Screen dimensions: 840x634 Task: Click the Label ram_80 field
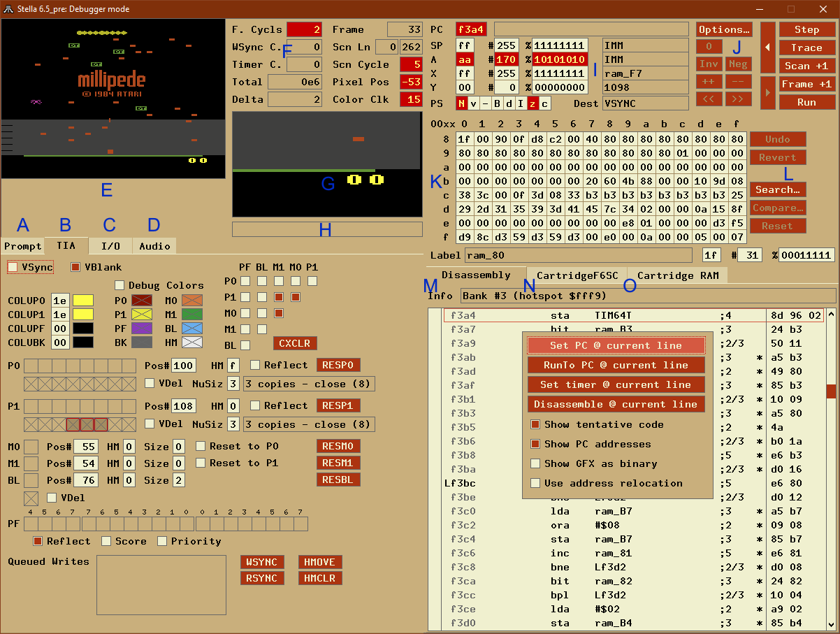click(x=579, y=255)
